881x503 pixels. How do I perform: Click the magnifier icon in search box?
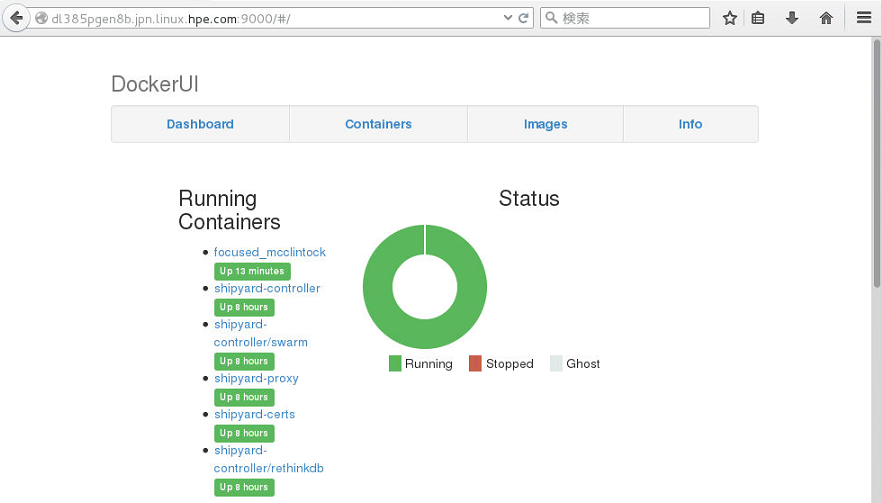[x=552, y=18]
